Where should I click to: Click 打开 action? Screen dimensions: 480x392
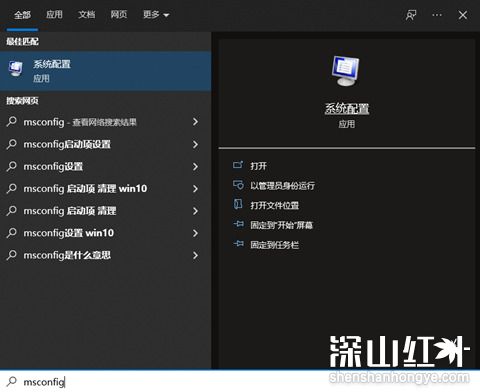point(258,166)
